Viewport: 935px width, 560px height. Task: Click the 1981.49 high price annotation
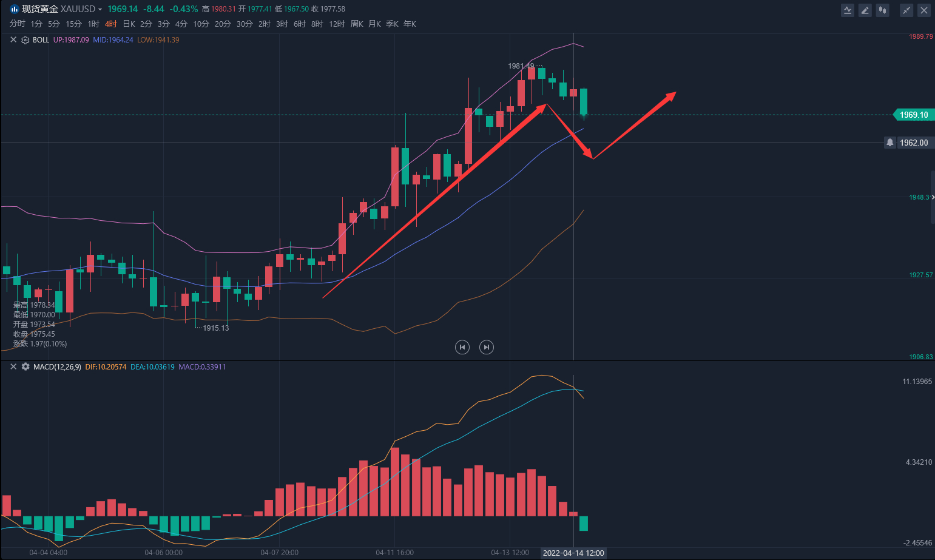click(521, 66)
